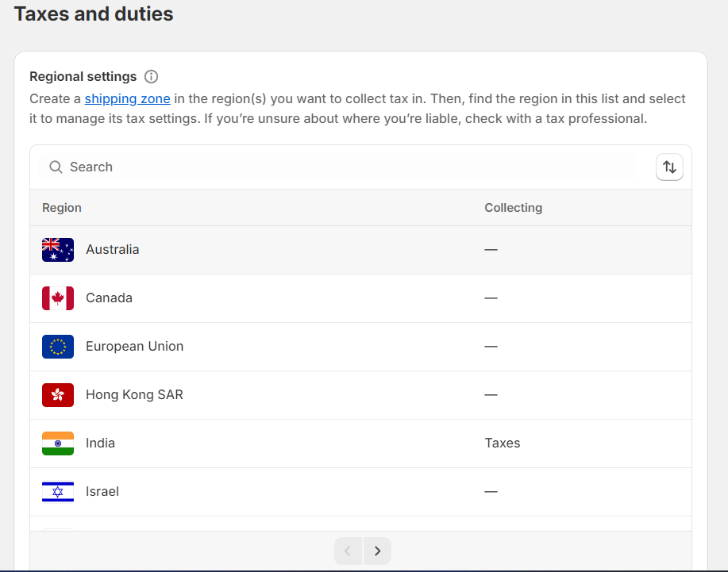Click the Regional settings info icon
Viewport: 728px width, 572px height.
pos(151,77)
